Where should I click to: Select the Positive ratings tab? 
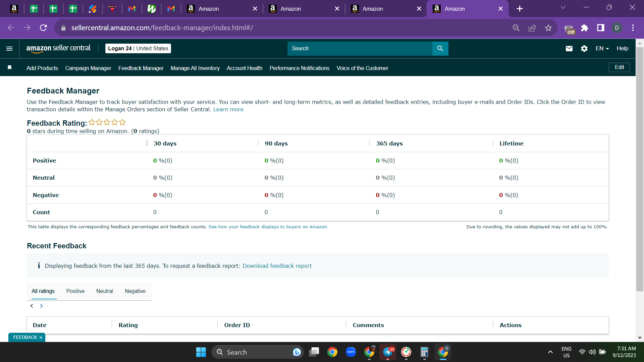pos(75,291)
